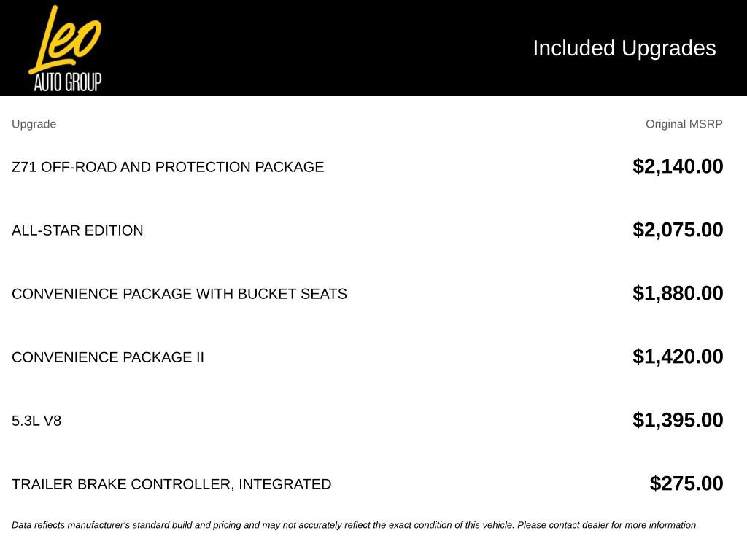This screenshot has height=560, width=747.
Task: Click the yellow Leo script lettering
Action: click(x=65, y=39)
